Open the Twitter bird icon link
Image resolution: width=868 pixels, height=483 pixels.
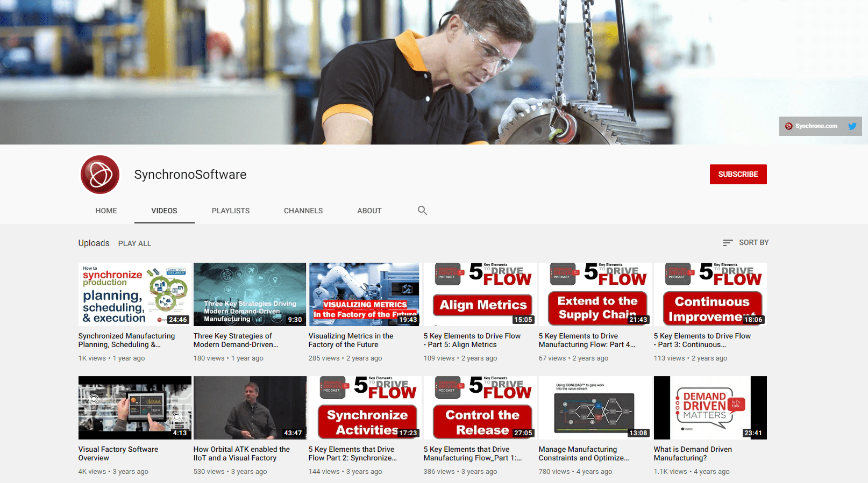(852, 126)
